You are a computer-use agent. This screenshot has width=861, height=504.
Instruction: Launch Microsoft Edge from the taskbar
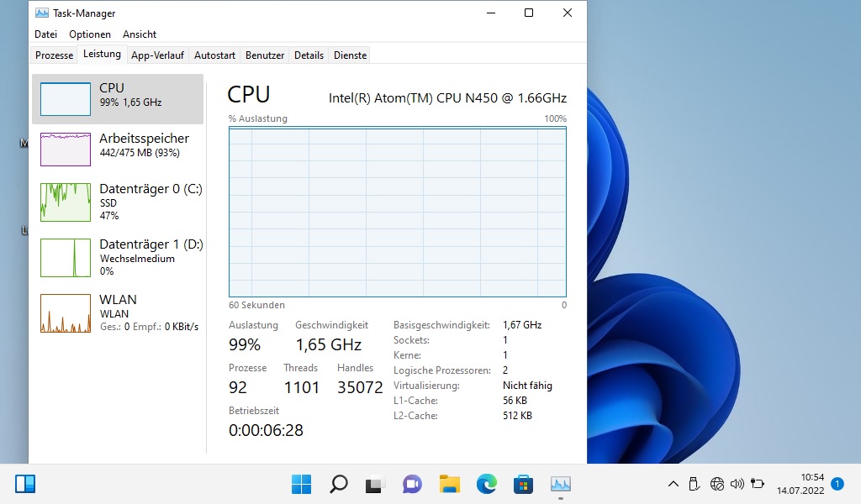point(487,484)
